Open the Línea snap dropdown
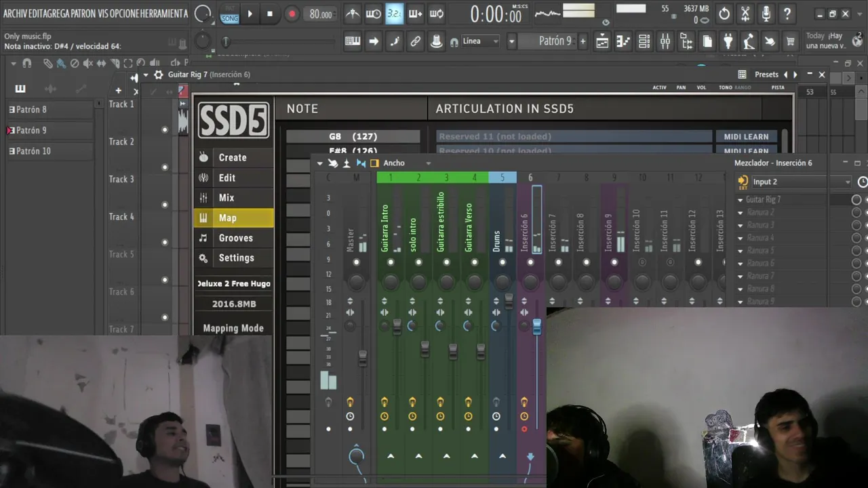This screenshot has height=488, width=868. point(481,41)
